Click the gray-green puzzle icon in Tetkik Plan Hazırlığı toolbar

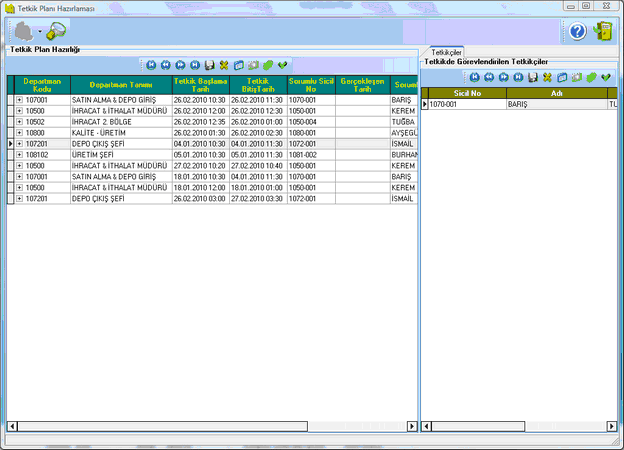tap(253, 65)
